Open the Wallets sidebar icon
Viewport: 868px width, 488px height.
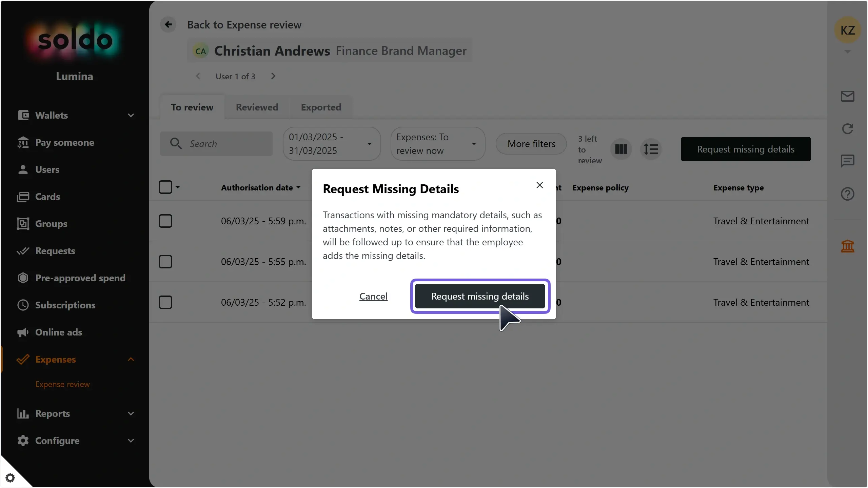pyautogui.click(x=23, y=115)
